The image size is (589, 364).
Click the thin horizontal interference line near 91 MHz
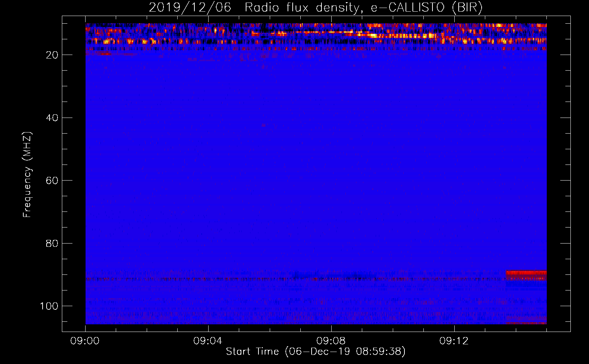click(x=255, y=279)
